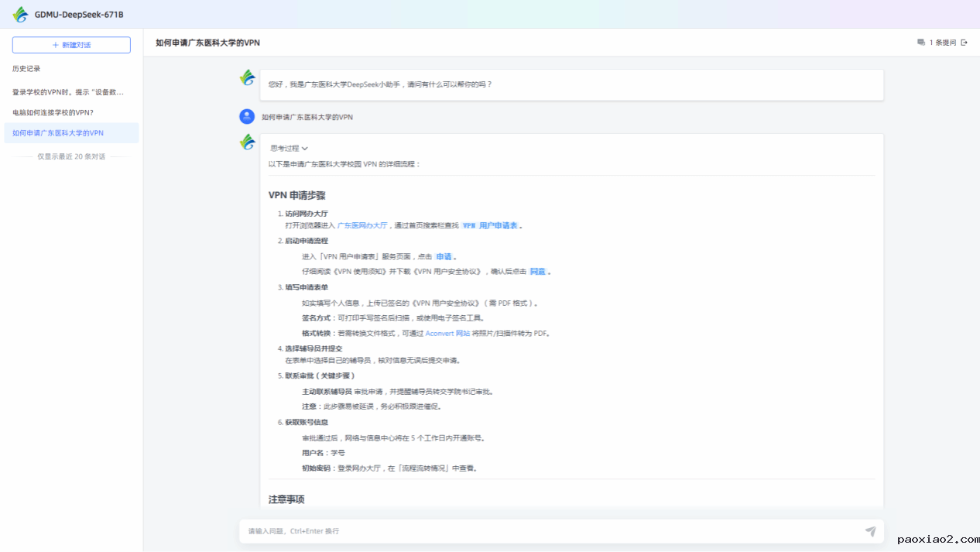Image resolution: width=980 pixels, height=552 pixels.
Task: Click the highlighted 同意 keyword
Action: coord(537,272)
